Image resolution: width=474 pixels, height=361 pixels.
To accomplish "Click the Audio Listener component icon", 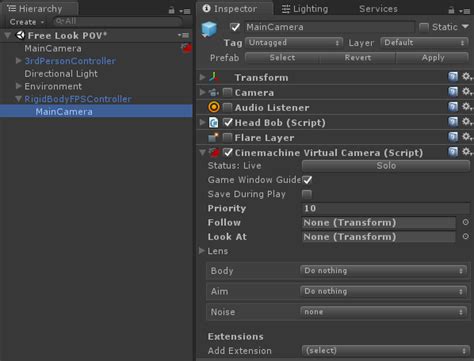I will pyautogui.click(x=214, y=107).
